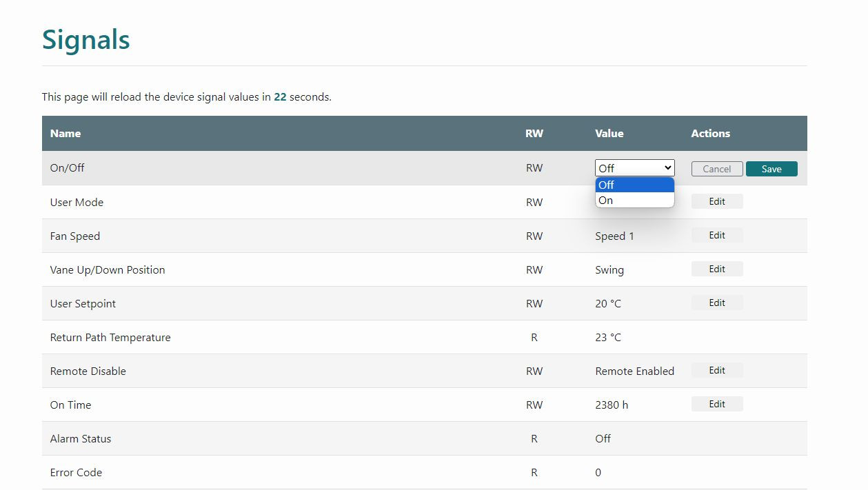Click the Alarm Status row label
This screenshot has height=490, width=868.
(81, 439)
